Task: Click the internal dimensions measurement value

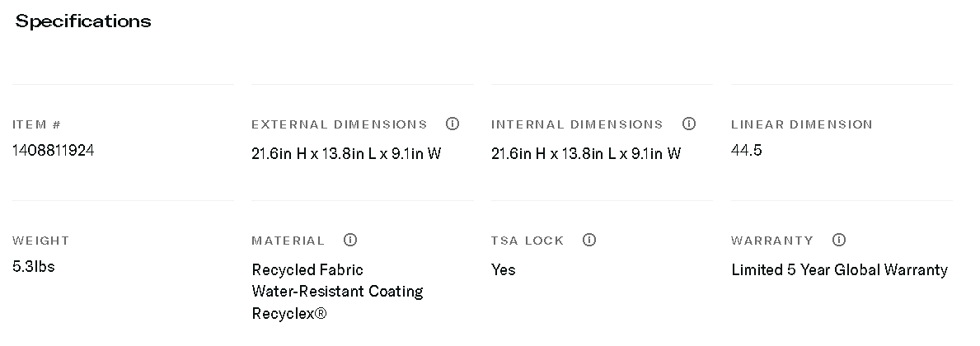Action: [x=586, y=153]
